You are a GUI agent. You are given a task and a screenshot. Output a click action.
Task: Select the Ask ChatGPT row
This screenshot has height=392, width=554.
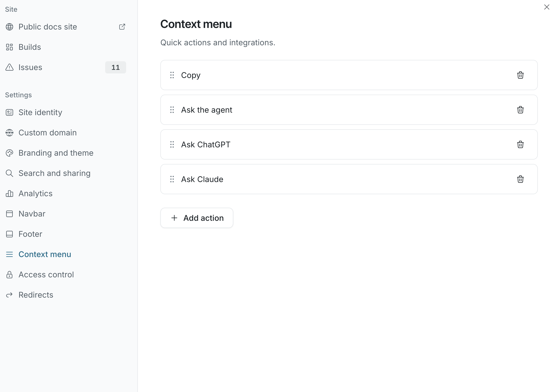point(349,145)
